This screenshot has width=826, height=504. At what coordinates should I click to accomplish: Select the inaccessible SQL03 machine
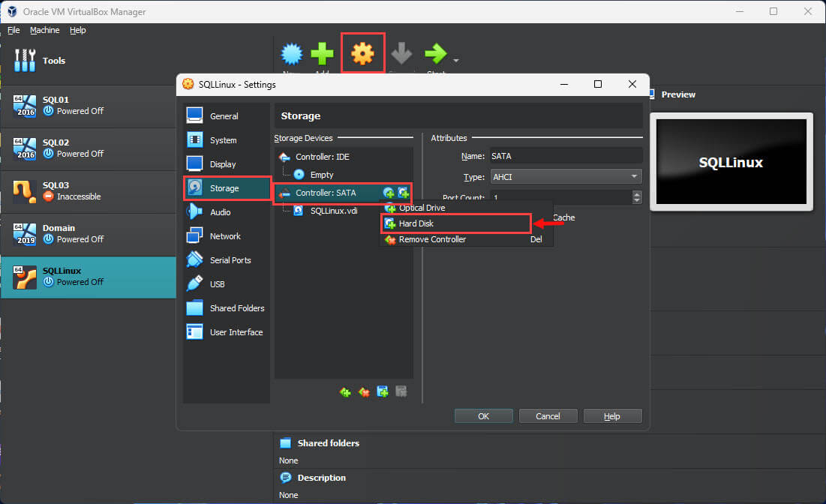88,191
